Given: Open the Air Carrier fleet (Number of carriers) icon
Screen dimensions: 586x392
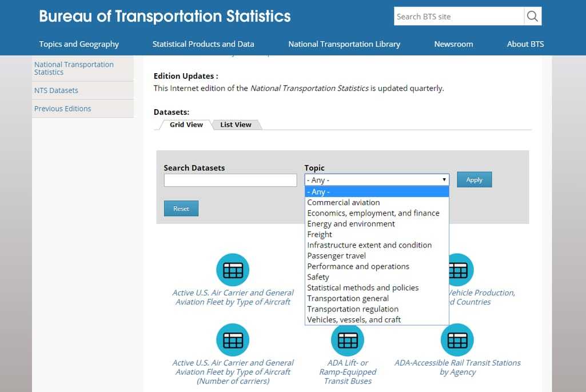Looking at the screenshot, I should pyautogui.click(x=233, y=340).
